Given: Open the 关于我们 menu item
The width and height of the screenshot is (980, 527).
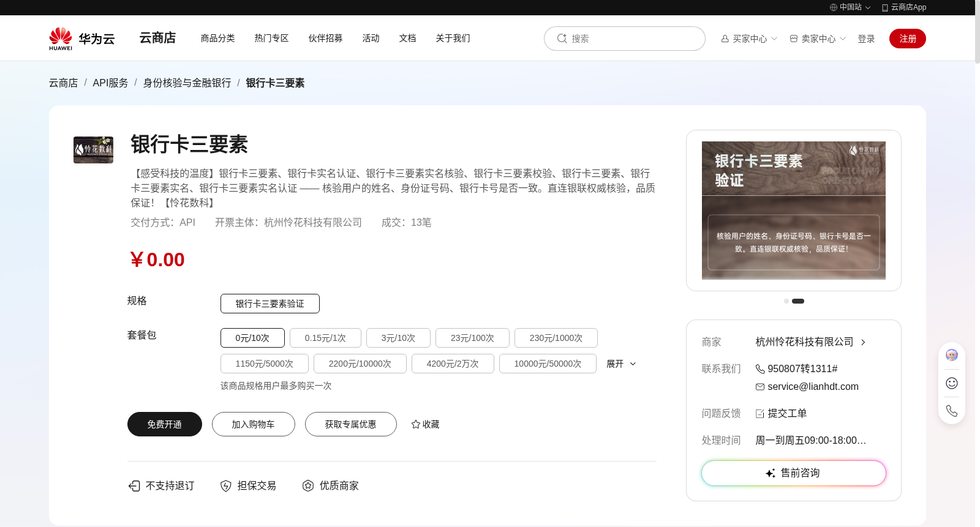Looking at the screenshot, I should [x=453, y=38].
